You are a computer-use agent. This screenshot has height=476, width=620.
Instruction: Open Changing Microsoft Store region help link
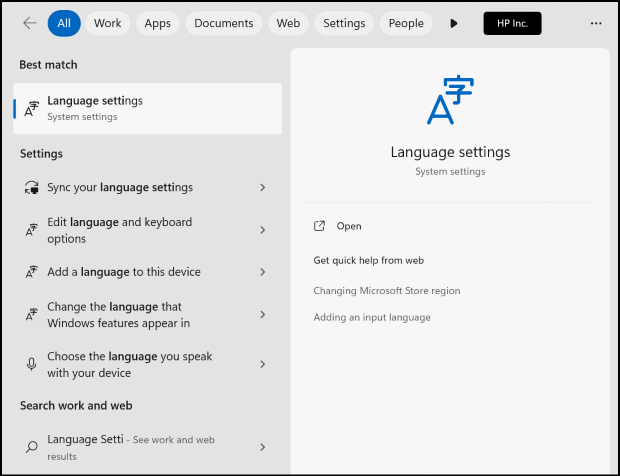click(386, 291)
